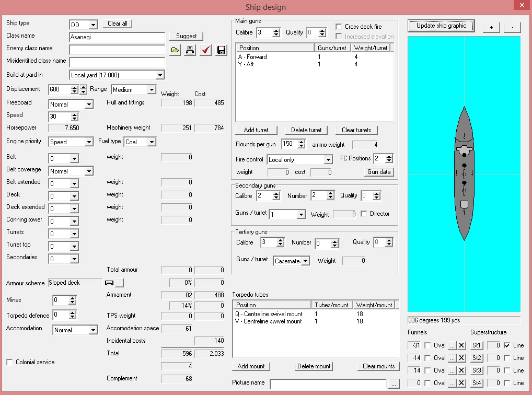Remove the funnel at position -14

pyautogui.click(x=461, y=358)
